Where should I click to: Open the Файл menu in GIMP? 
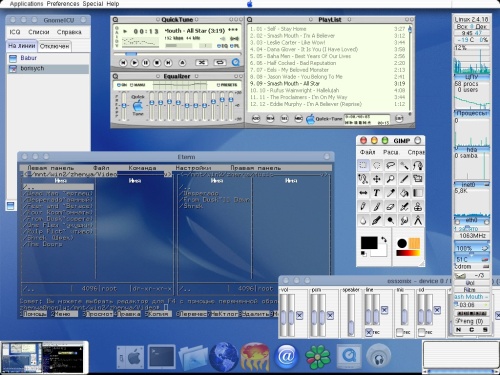[367, 152]
